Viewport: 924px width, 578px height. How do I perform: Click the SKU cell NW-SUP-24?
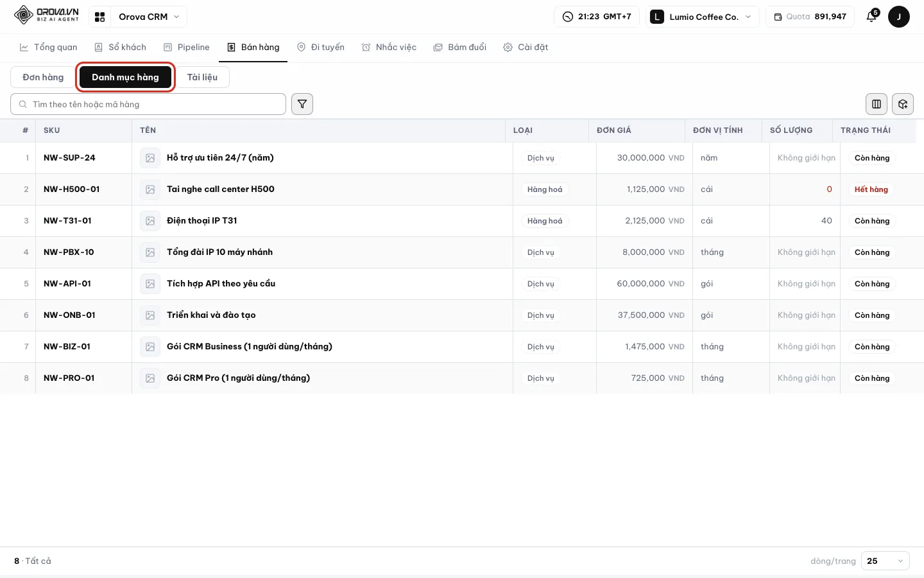[69, 158]
